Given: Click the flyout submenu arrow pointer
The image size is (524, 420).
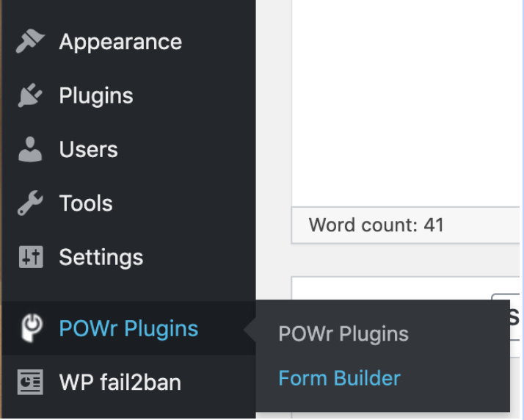Looking at the screenshot, I should point(250,330).
